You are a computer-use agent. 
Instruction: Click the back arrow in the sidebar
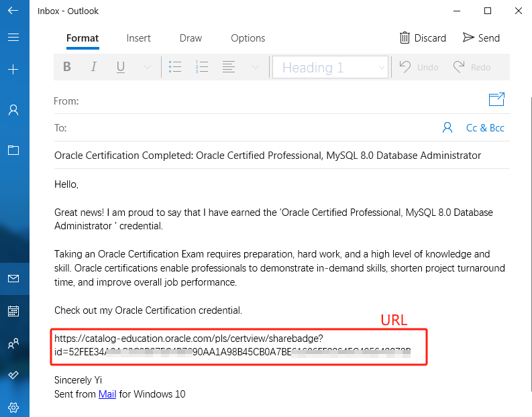(13, 11)
